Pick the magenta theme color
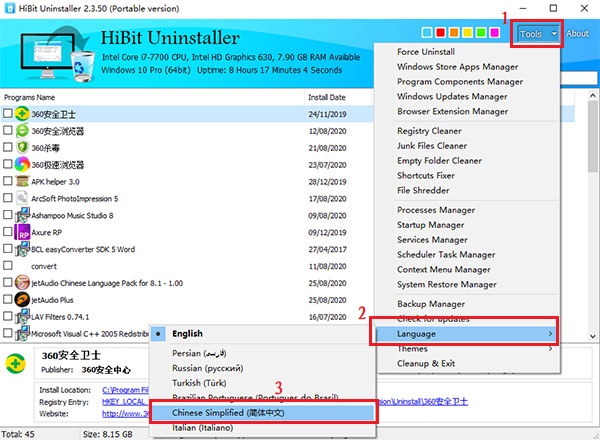Image resolution: width=600 pixels, height=440 pixels. pos(495,33)
